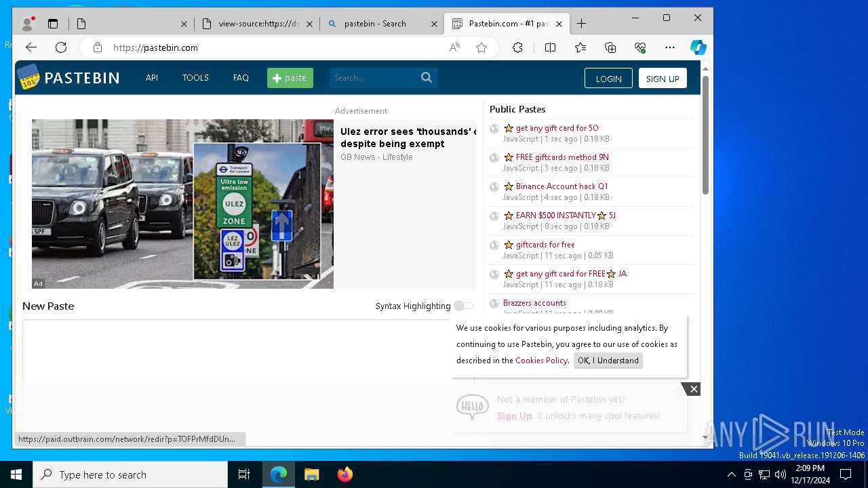Toggle the Syntax Highlighting switch
The height and width of the screenshot is (488, 868).
coord(464,306)
